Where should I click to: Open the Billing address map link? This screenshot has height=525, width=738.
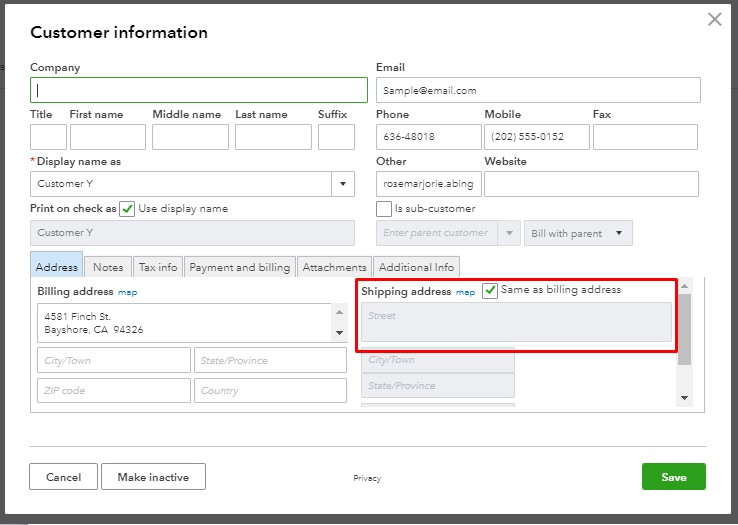click(127, 292)
